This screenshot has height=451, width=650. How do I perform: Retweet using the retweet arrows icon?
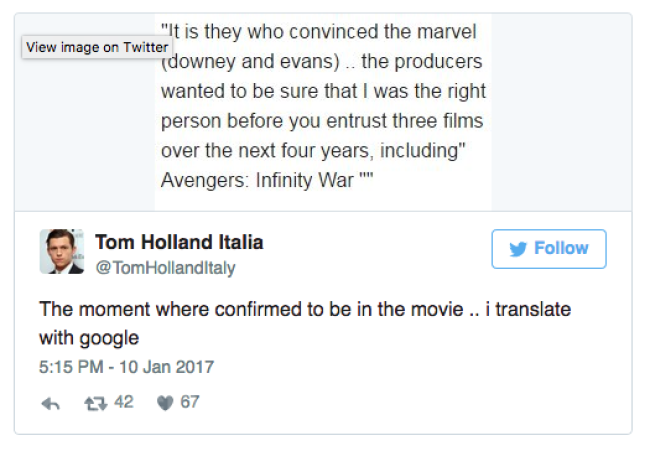click(96, 403)
